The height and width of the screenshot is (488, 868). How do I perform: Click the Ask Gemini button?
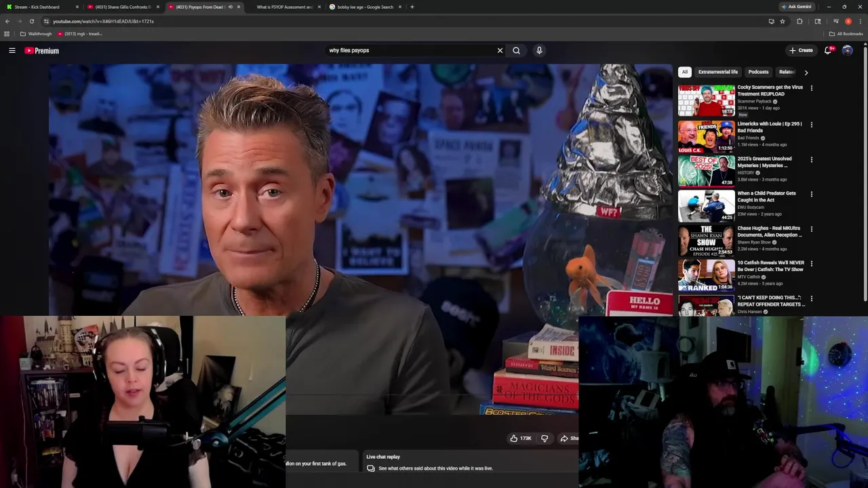(x=796, y=7)
